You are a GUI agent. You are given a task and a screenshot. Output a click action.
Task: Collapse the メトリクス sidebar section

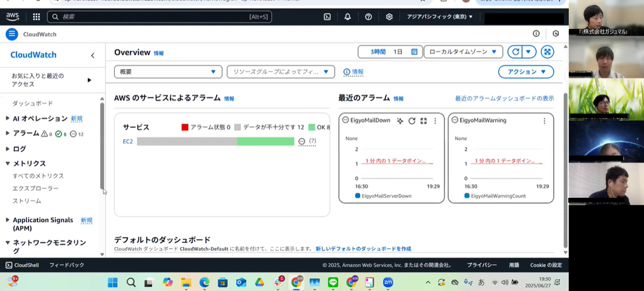7,163
